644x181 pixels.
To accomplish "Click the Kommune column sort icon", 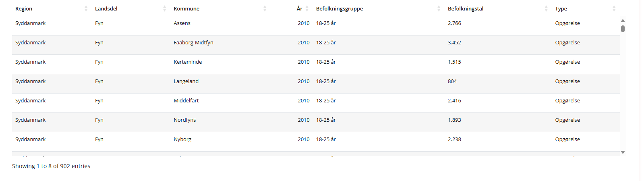I will [x=265, y=8].
